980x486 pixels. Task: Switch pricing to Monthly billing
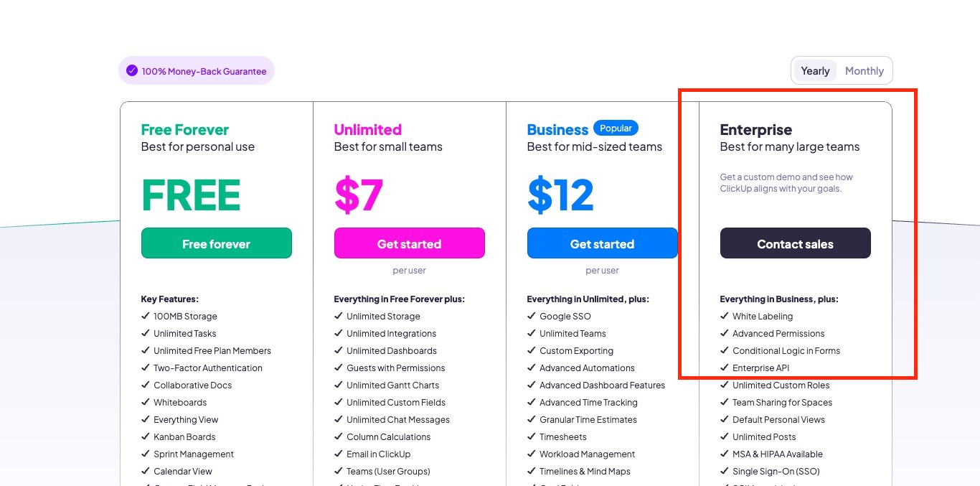click(864, 70)
